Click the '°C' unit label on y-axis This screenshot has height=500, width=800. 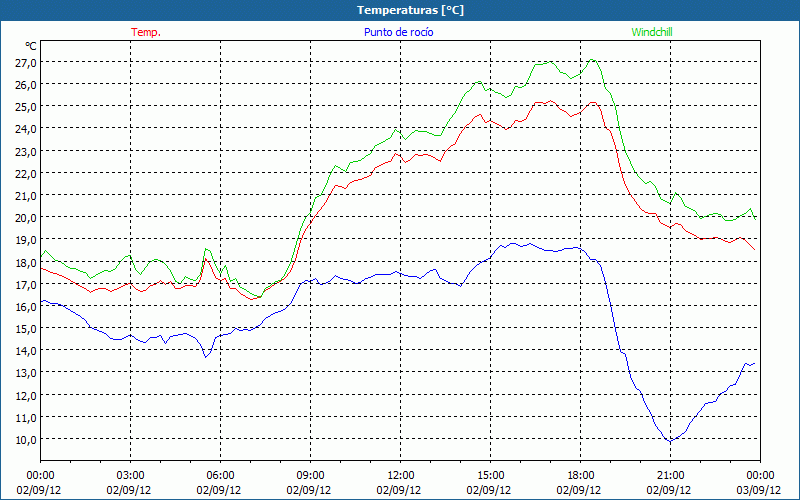click(x=31, y=46)
